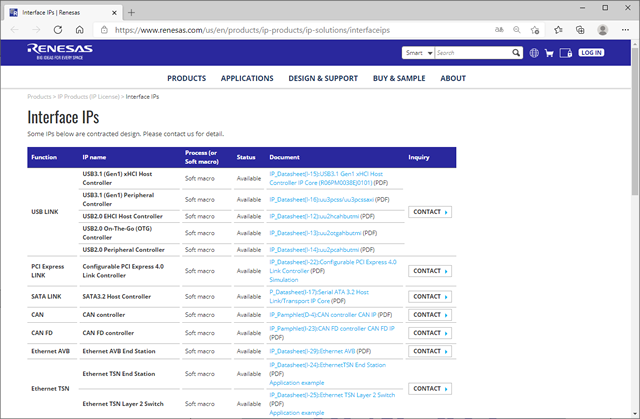
Task: Open Ethernet AVB datasheet link
Action: pos(312,351)
